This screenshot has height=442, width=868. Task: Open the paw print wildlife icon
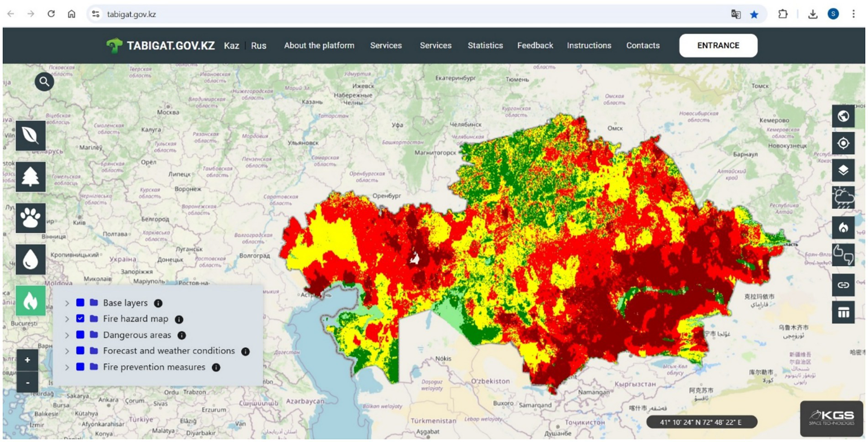click(31, 218)
